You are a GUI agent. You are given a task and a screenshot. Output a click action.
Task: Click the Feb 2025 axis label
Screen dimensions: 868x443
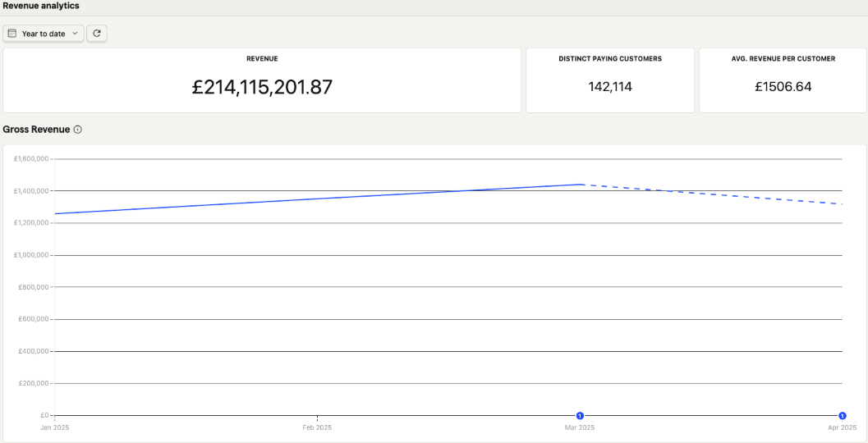(317, 427)
